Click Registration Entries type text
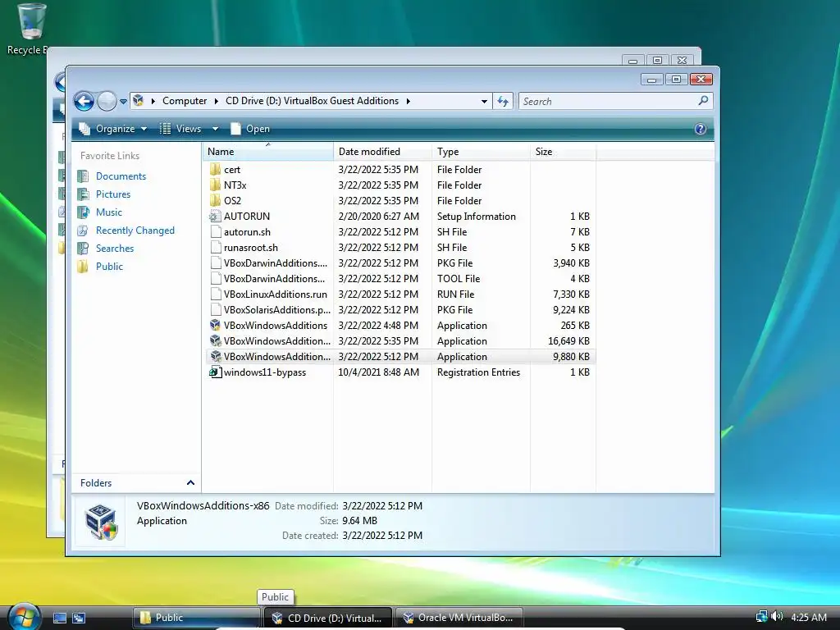Screen dimensions: 840x630 pyautogui.click(x=478, y=372)
